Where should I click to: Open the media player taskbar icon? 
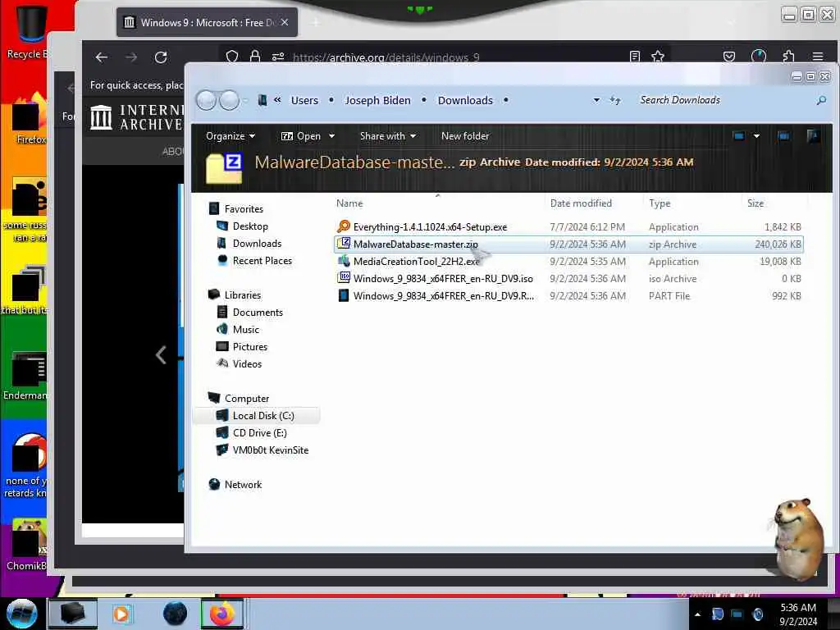[121, 614]
